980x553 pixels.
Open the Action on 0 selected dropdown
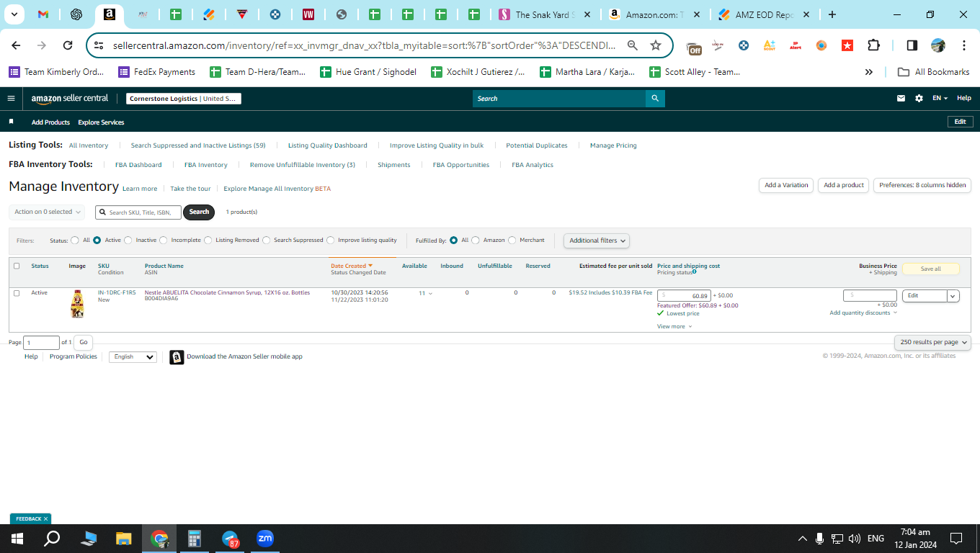(x=47, y=212)
